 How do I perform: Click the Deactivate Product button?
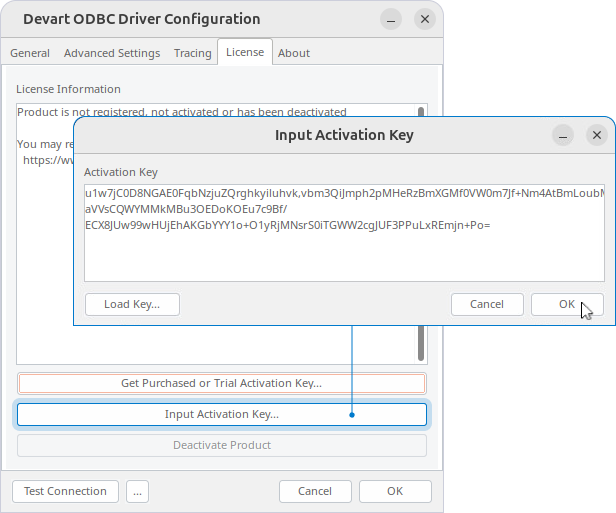222,445
